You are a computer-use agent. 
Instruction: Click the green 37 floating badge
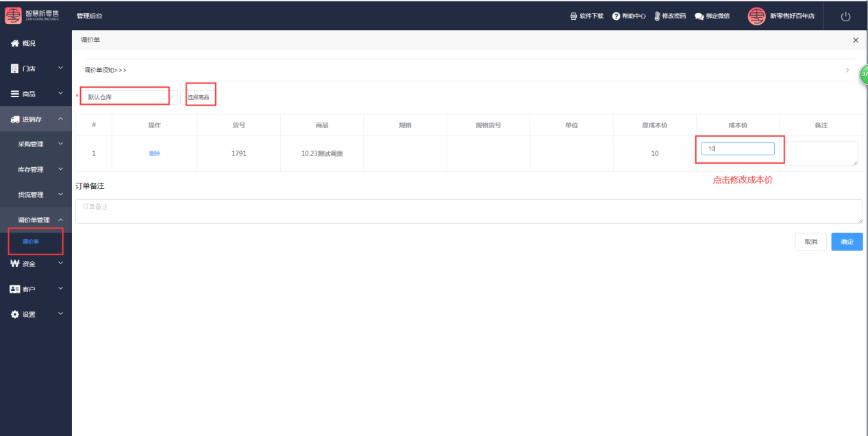(864, 74)
